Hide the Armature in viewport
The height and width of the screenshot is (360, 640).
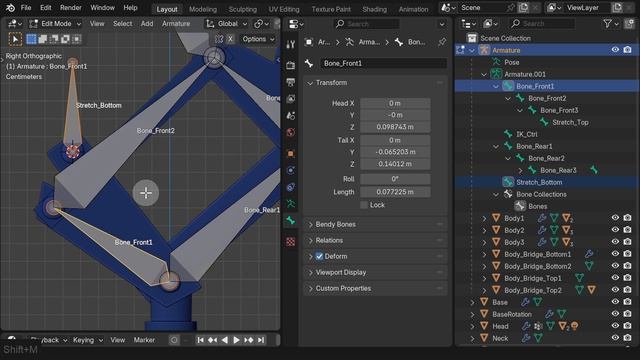pyautogui.click(x=615, y=50)
